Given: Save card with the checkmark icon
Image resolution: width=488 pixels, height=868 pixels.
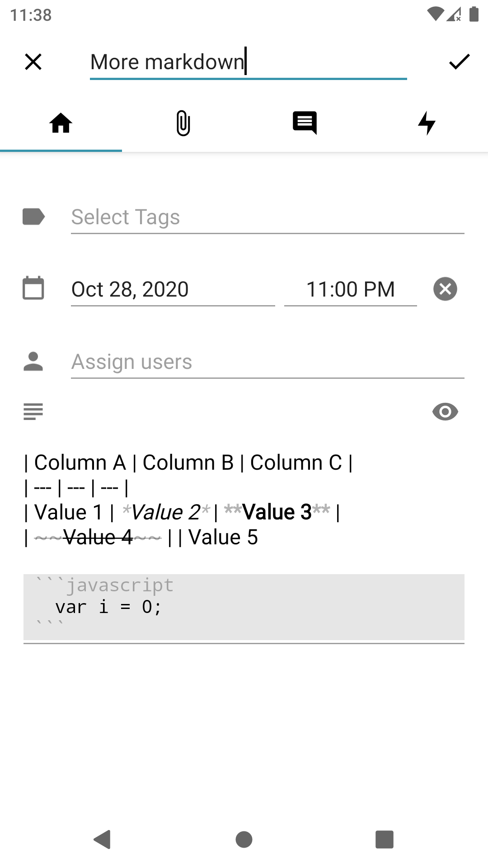Looking at the screenshot, I should coord(459,62).
